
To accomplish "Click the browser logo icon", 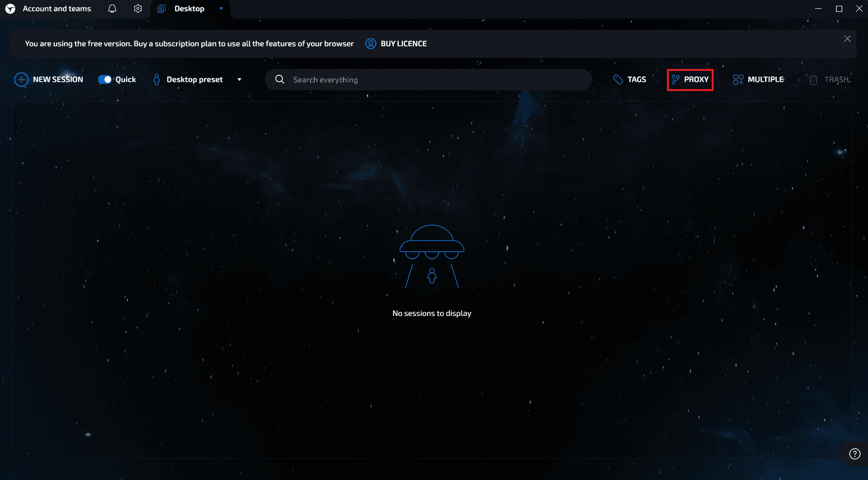I will point(10,9).
